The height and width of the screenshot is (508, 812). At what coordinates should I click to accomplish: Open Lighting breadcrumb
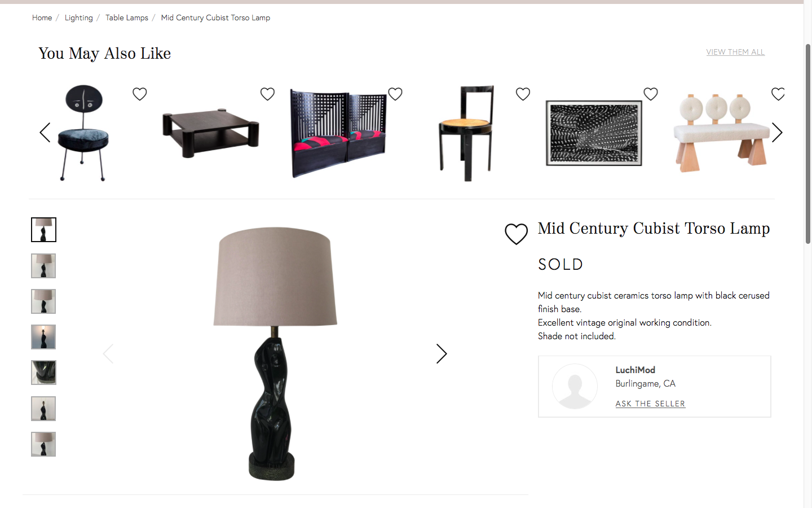[78, 17]
